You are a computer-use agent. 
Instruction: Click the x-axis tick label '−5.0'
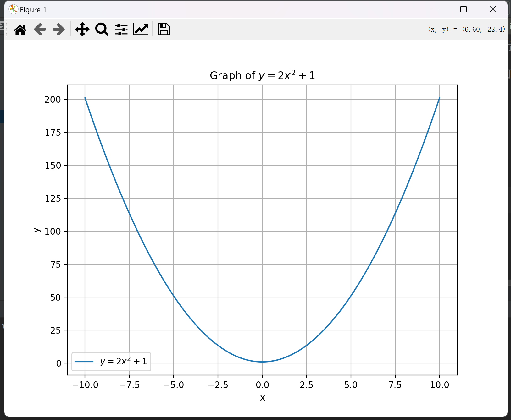(174, 385)
